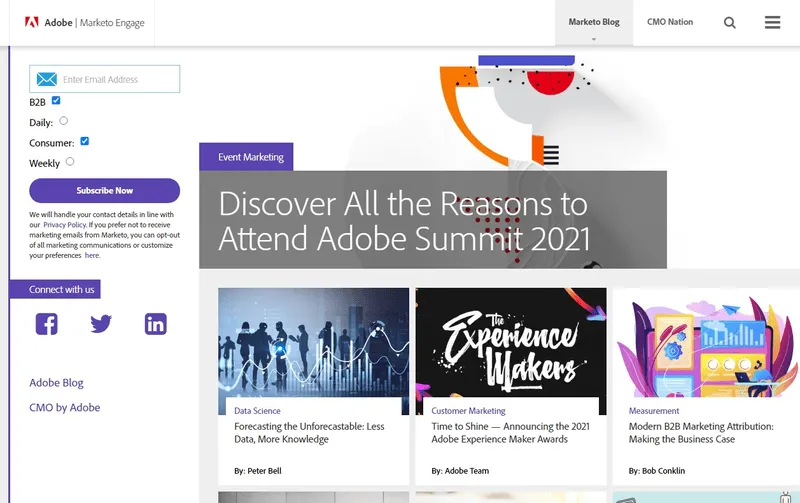800x503 pixels.
Task: Click author 'By: Bob Conklin'
Action: tap(657, 471)
